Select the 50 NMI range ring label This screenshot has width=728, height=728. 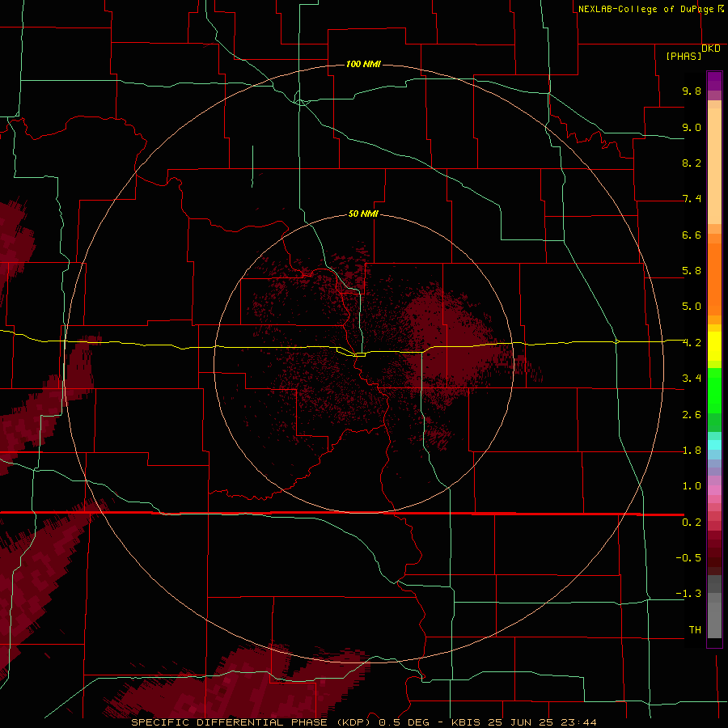(x=363, y=214)
